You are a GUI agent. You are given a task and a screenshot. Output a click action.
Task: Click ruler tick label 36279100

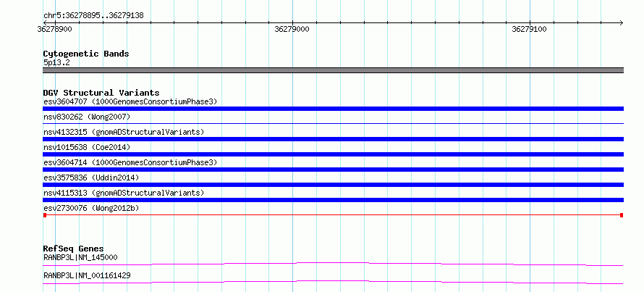[530, 29]
